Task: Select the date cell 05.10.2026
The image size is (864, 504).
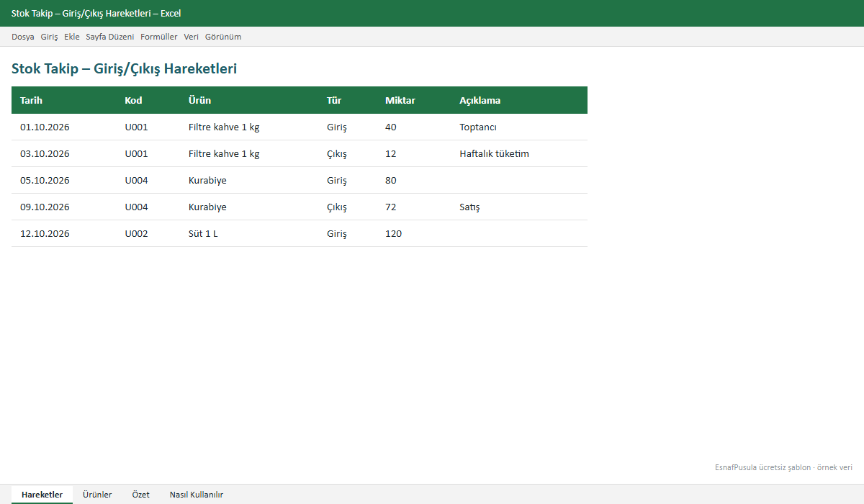Action: (63, 180)
